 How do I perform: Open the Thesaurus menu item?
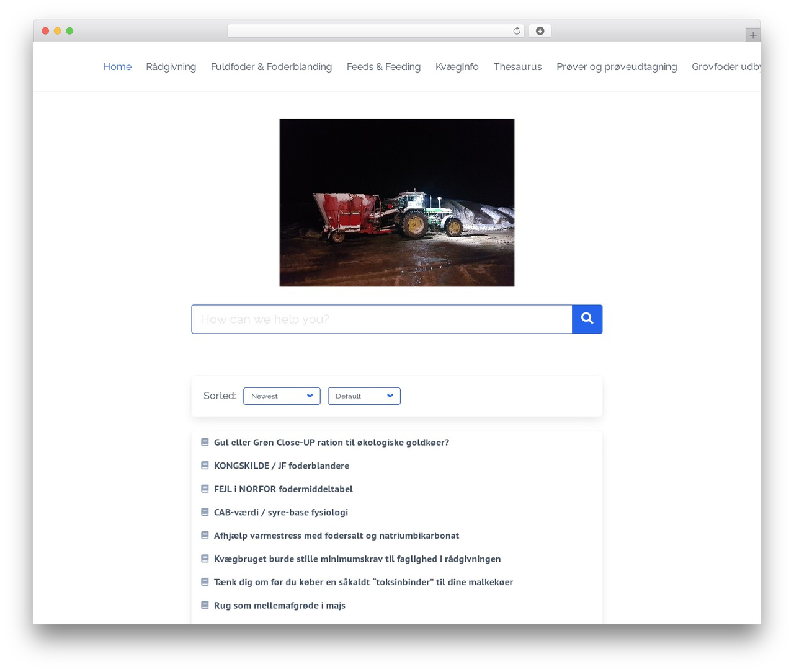tap(517, 67)
